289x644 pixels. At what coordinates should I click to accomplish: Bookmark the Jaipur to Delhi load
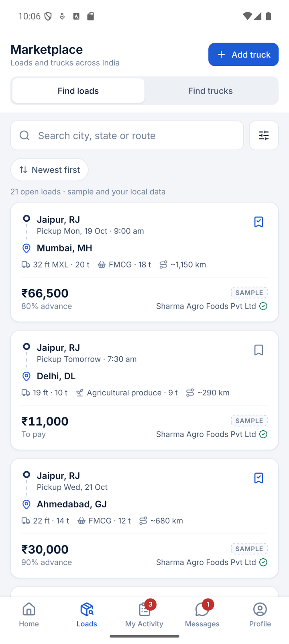pos(258,350)
